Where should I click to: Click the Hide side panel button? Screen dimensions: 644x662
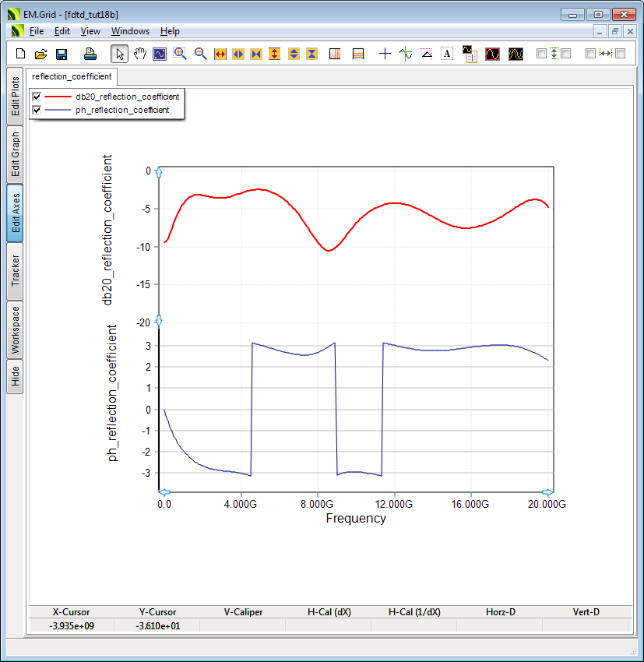(x=16, y=377)
